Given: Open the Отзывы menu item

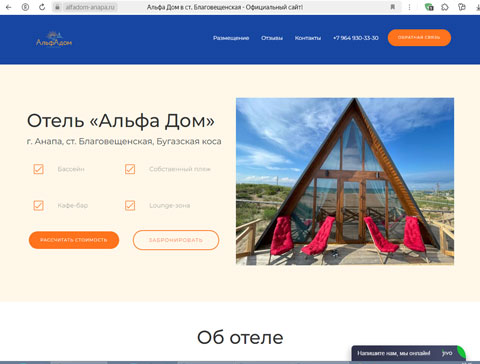Looking at the screenshot, I should click(272, 38).
